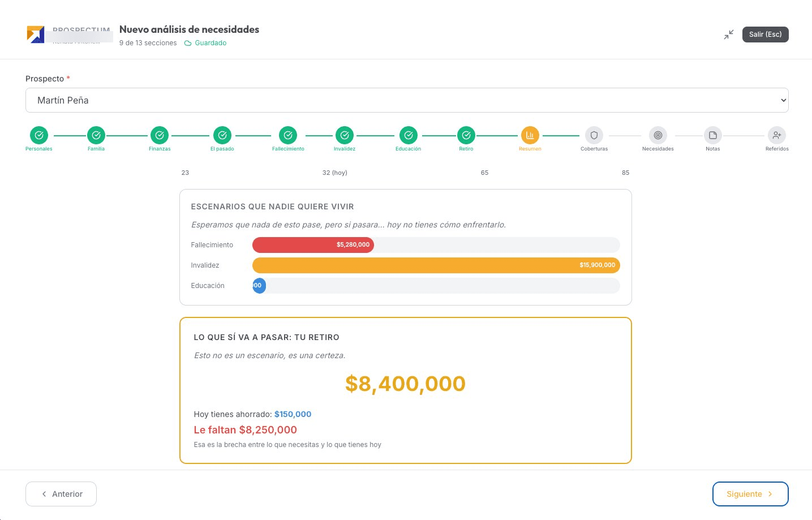The height and width of the screenshot is (520, 812).
Task: Go to the Referidos add-person icon
Action: pyautogui.click(x=777, y=135)
